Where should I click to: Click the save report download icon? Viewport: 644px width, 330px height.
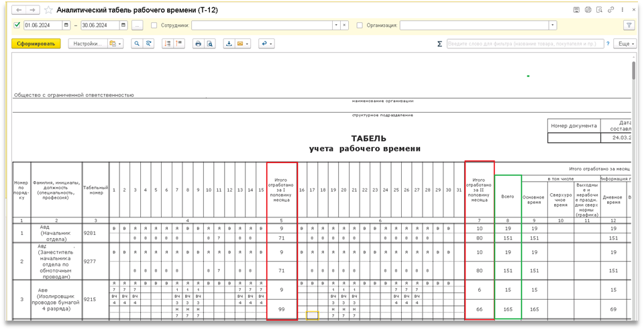point(229,44)
